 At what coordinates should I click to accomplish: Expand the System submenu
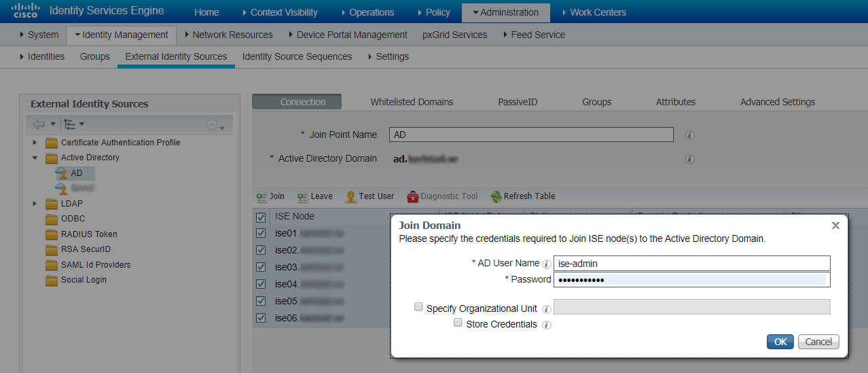tap(39, 35)
